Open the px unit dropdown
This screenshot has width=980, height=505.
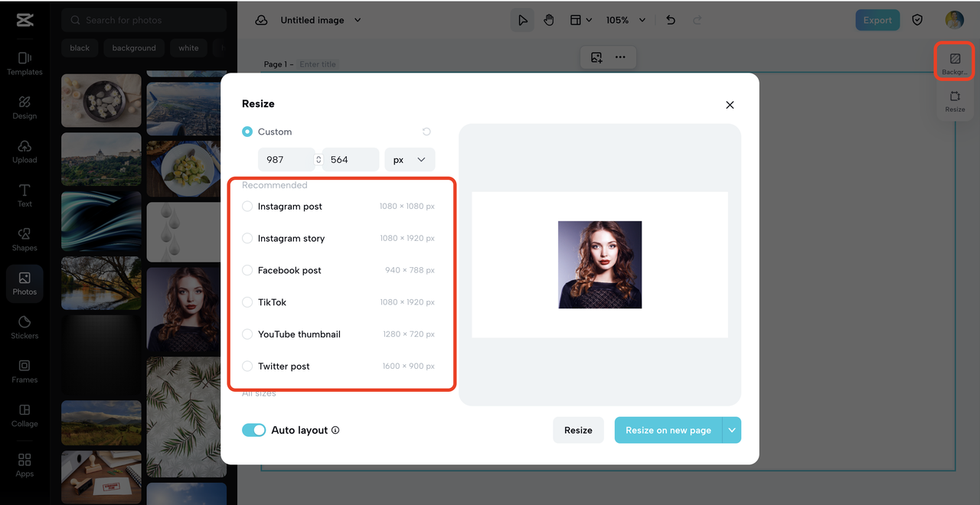coord(410,160)
